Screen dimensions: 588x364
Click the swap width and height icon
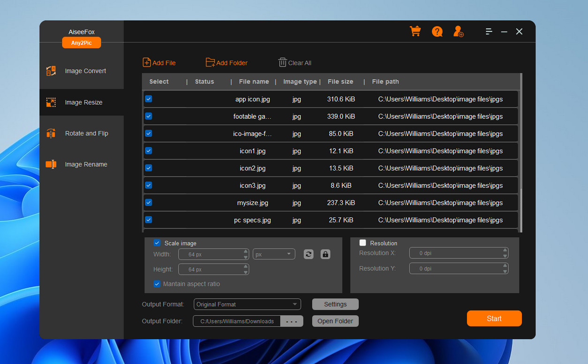(309, 254)
